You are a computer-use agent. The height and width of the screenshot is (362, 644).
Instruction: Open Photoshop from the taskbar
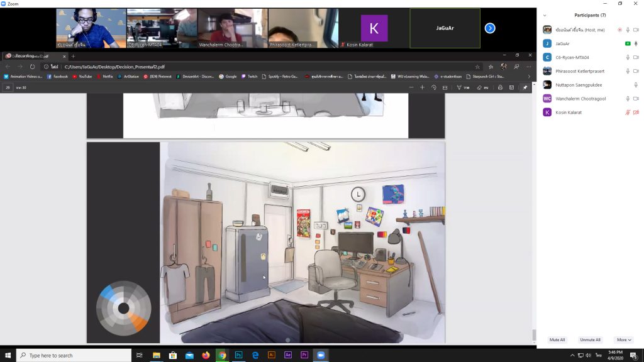pyautogui.click(x=239, y=355)
